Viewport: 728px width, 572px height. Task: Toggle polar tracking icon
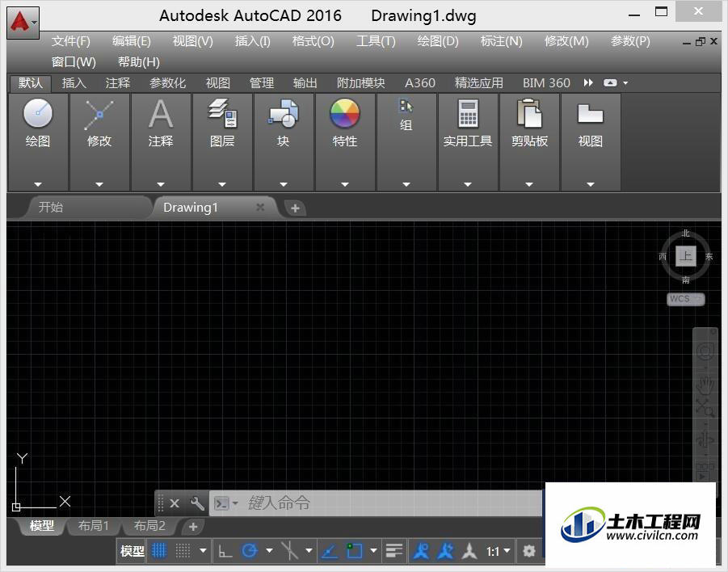250,551
